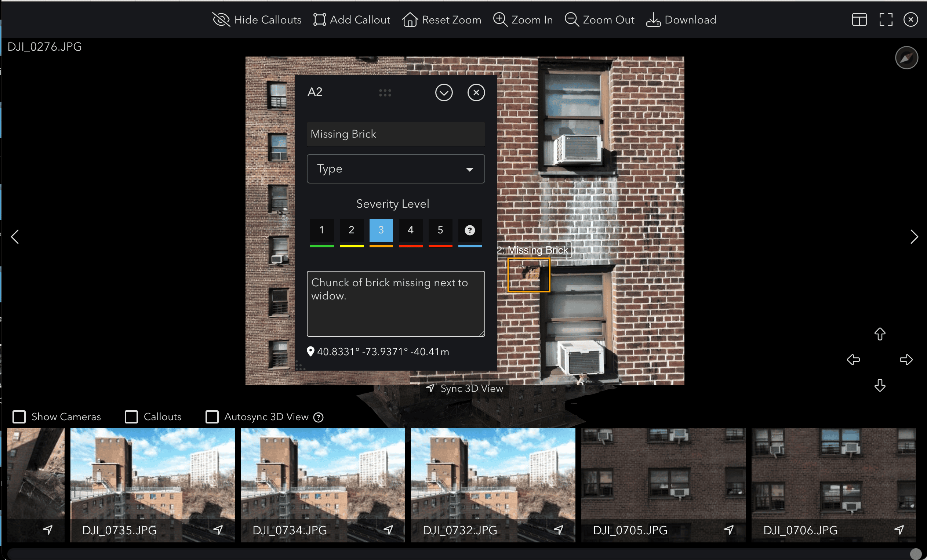Toggle the split layout view icon

859,19
